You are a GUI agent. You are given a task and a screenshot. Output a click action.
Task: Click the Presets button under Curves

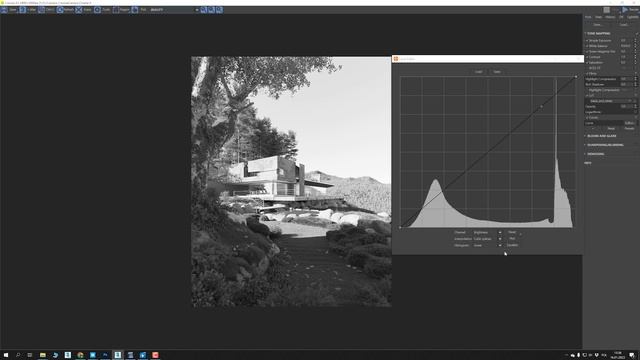(x=629, y=128)
